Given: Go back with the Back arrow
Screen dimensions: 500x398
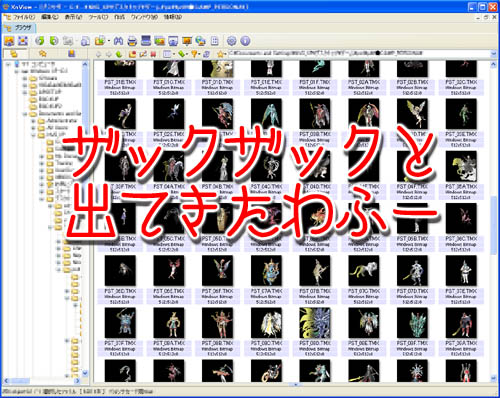Looking at the screenshot, I should coord(98,54).
